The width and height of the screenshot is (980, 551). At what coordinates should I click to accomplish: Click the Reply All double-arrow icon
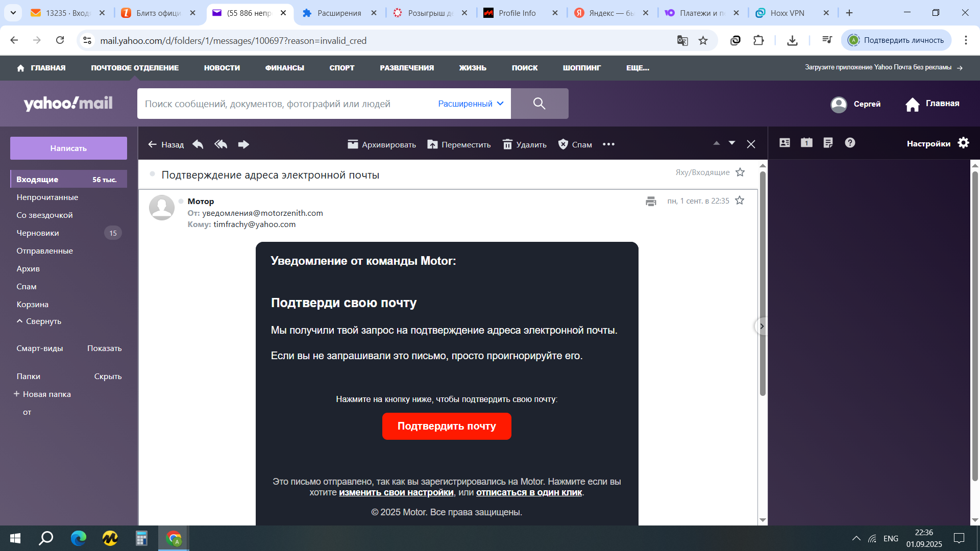[x=220, y=144]
